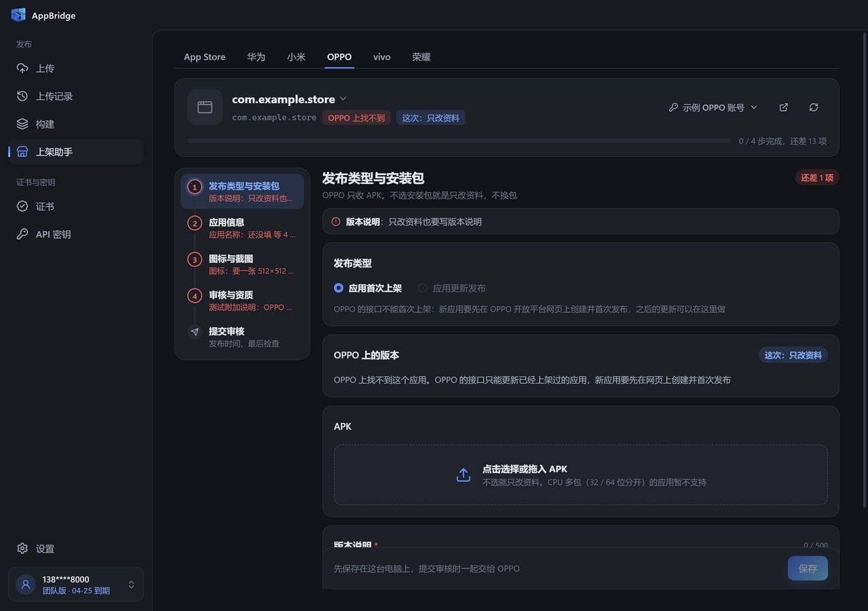Screen dimensions: 868x611
Task: Click the 保存 button
Action: coord(808,568)
